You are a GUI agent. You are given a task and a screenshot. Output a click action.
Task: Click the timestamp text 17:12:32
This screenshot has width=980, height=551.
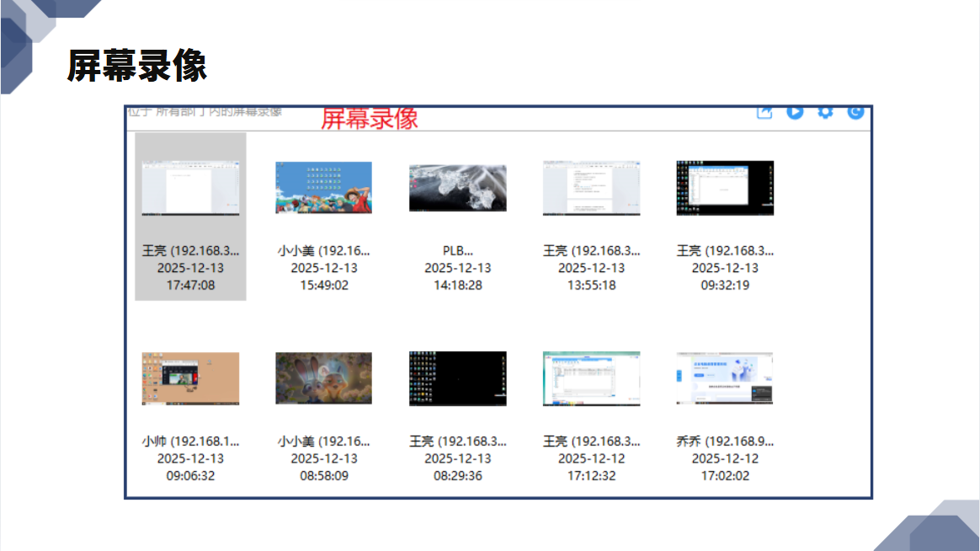coord(591,476)
